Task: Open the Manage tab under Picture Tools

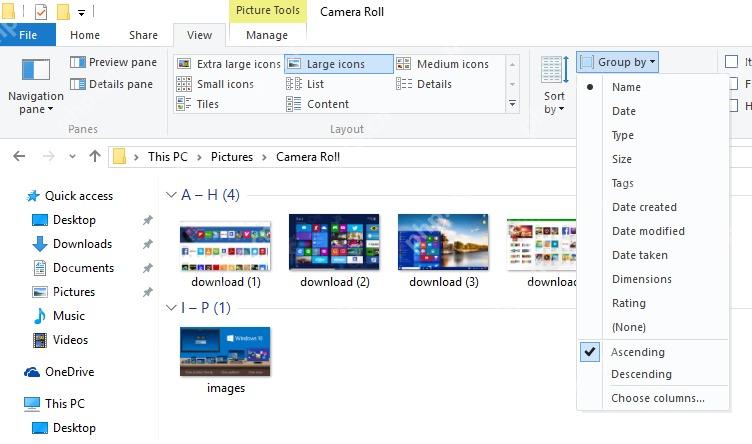Action: [267, 35]
